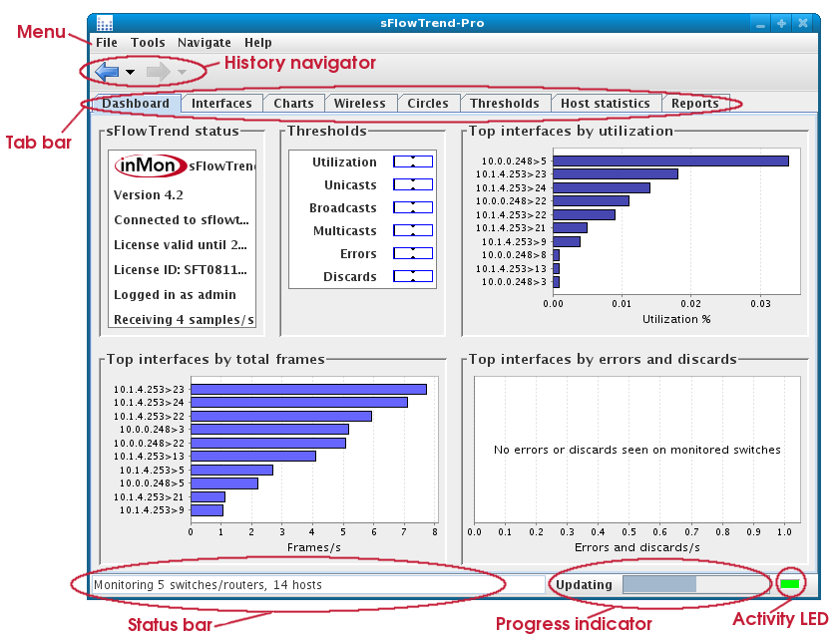Click the 'Top interfaces by utilization' panel title
This screenshot has height=639, width=840.
[x=571, y=132]
